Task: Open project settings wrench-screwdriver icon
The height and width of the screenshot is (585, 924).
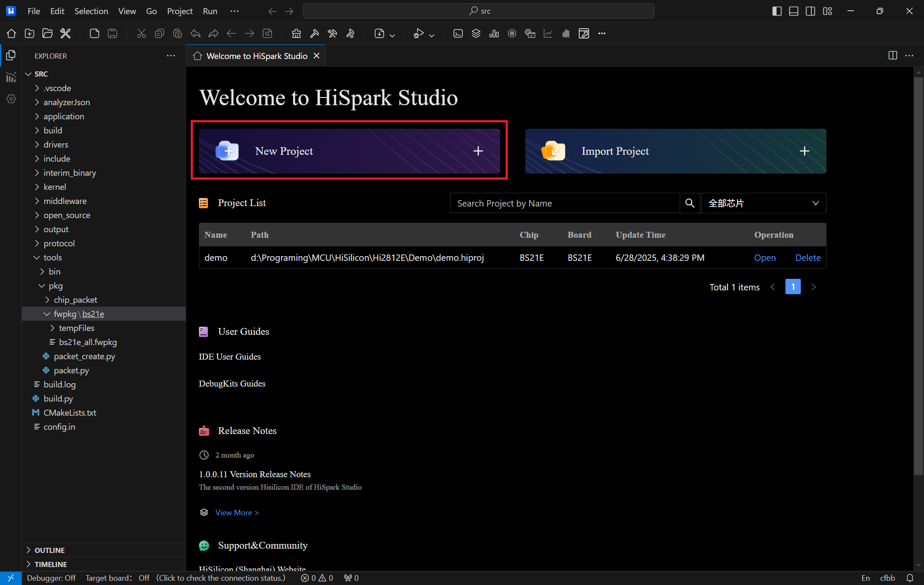Action: (x=65, y=33)
